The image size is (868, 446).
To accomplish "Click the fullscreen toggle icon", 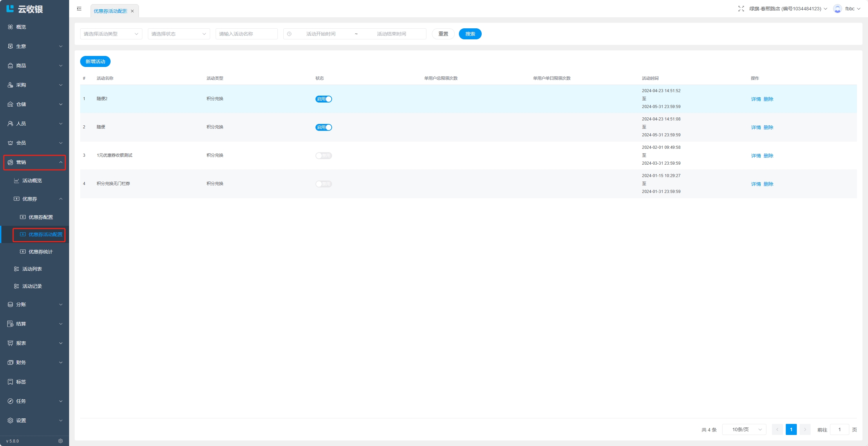I will [741, 9].
